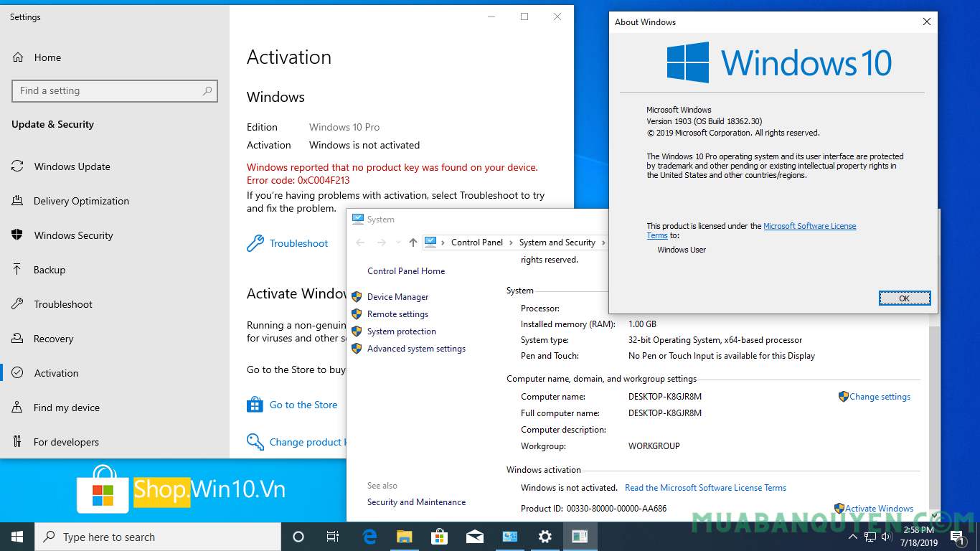The image size is (980, 551).
Task: Click the Find a setting search box
Action: pyautogui.click(x=108, y=91)
